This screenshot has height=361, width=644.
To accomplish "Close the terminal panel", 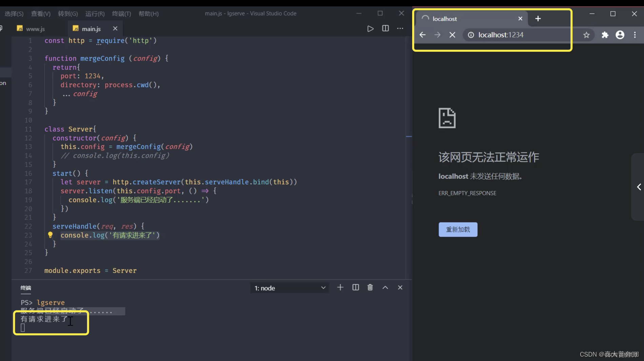I will [x=400, y=287].
